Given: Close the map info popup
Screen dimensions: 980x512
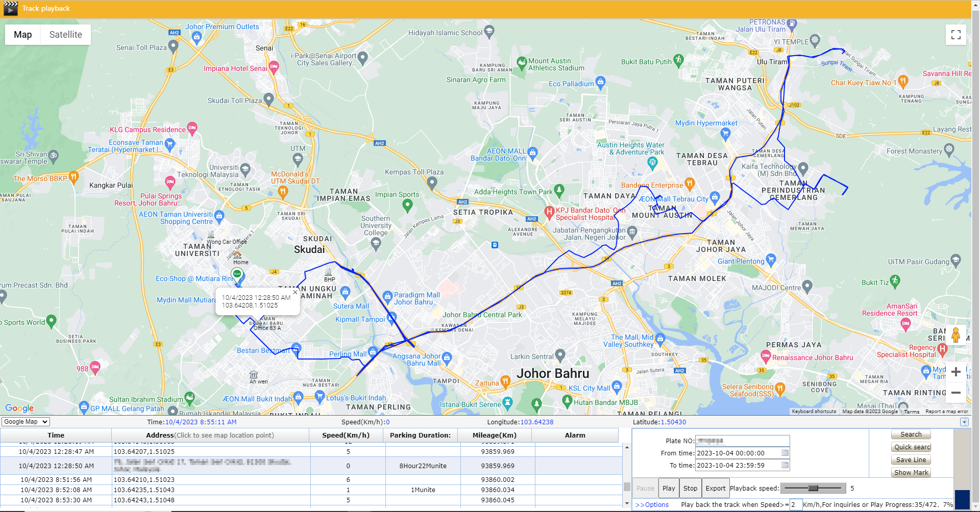Looking at the screenshot, I should point(295,292).
